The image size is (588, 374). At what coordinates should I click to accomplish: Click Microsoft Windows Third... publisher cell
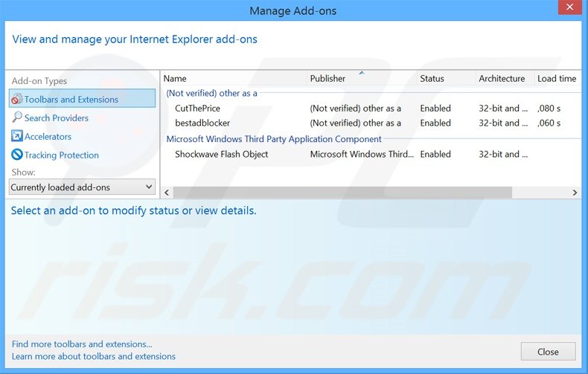362,154
